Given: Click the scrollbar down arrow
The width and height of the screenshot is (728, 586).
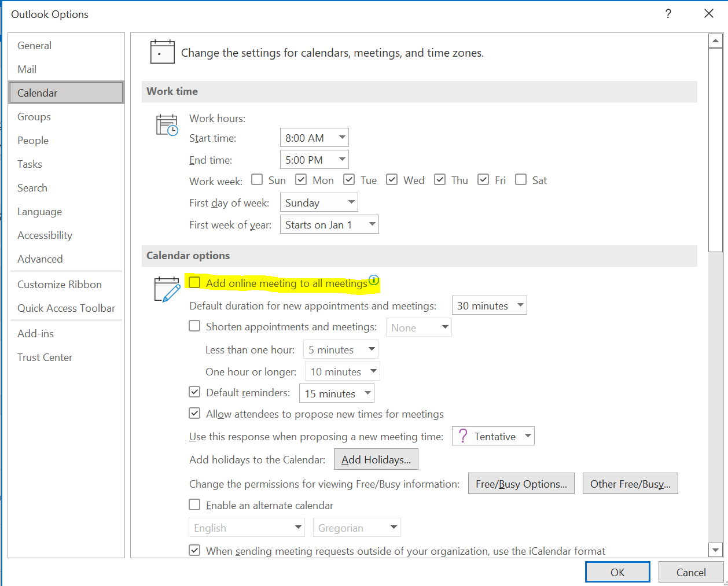Looking at the screenshot, I should tap(716, 550).
